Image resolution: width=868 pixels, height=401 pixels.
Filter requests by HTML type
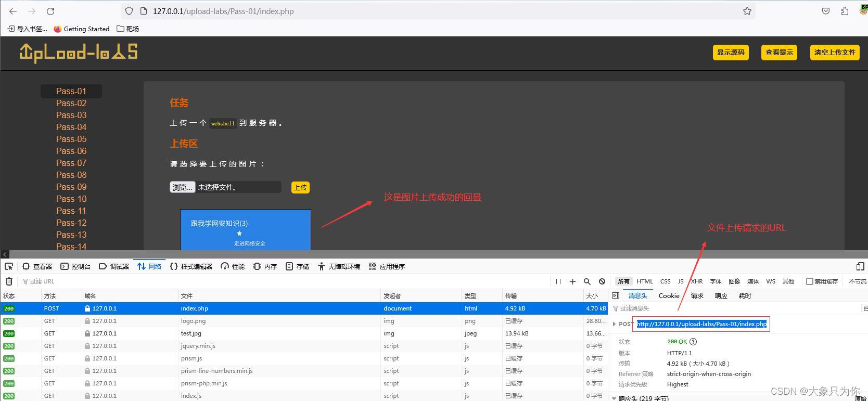pos(645,281)
